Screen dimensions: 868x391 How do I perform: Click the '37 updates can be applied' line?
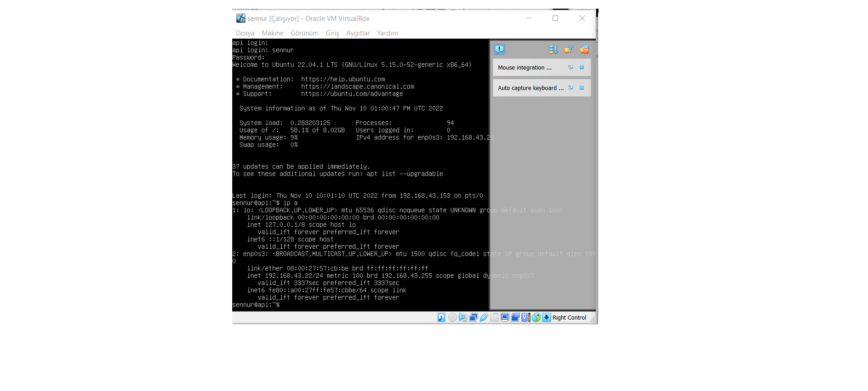click(x=301, y=166)
